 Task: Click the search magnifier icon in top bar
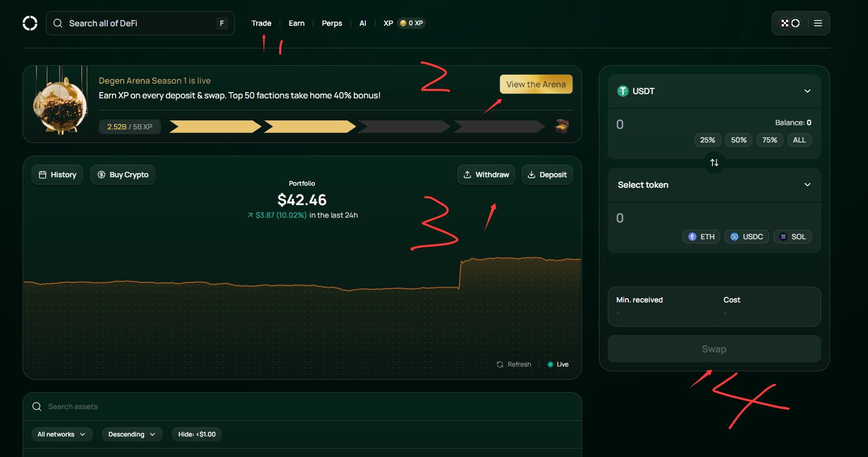(58, 23)
